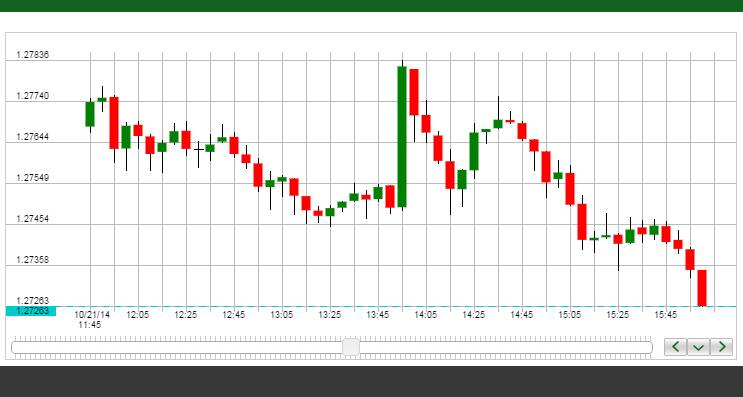Viewport: 743px width, 397px height.
Task: Click the down chevron chart button
Action: (x=698, y=347)
